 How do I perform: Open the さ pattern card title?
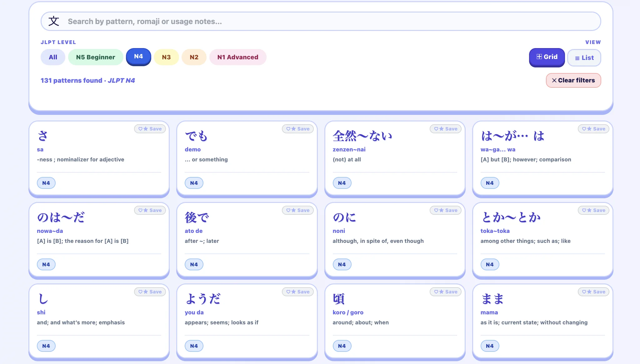pos(43,136)
